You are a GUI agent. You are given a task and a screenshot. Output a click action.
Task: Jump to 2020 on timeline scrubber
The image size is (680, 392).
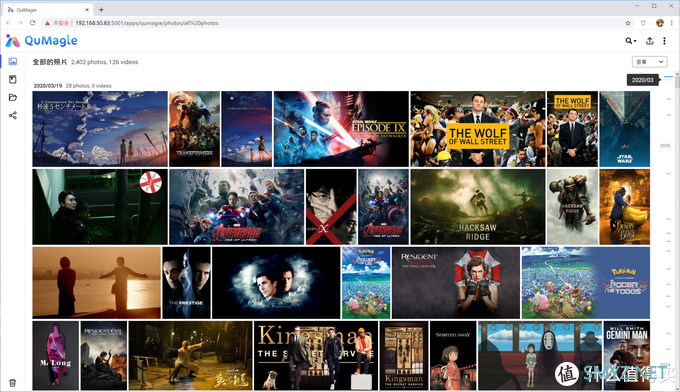click(665, 146)
